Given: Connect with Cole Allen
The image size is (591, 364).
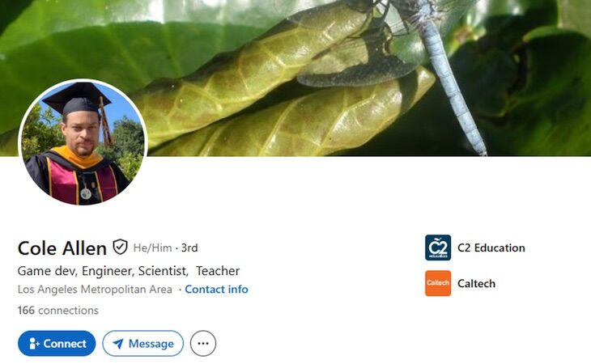Looking at the screenshot, I should [57, 343].
